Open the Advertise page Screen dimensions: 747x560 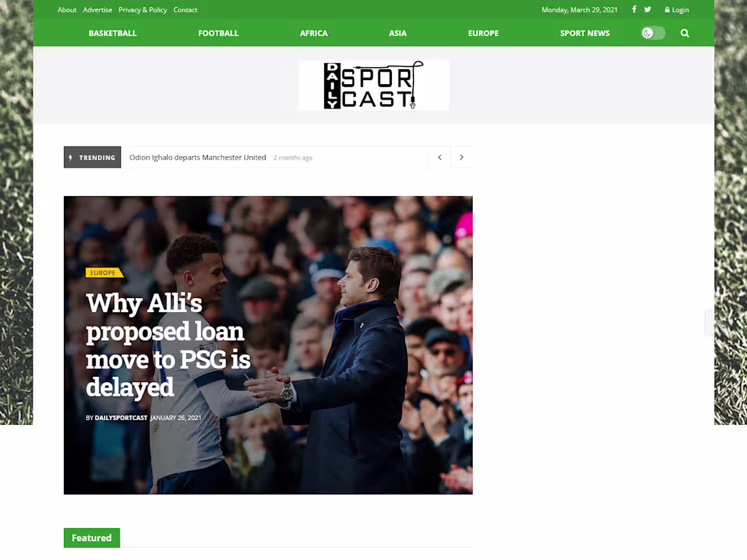[x=97, y=10]
